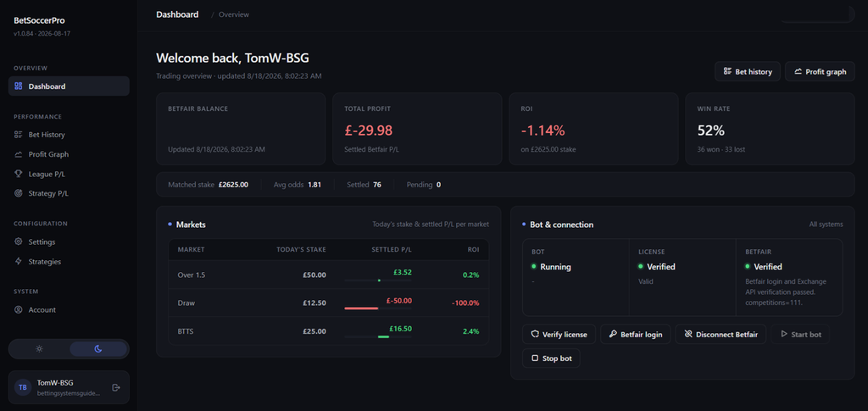Stop the bot with Stop bot button
868x411 pixels.
click(x=551, y=358)
